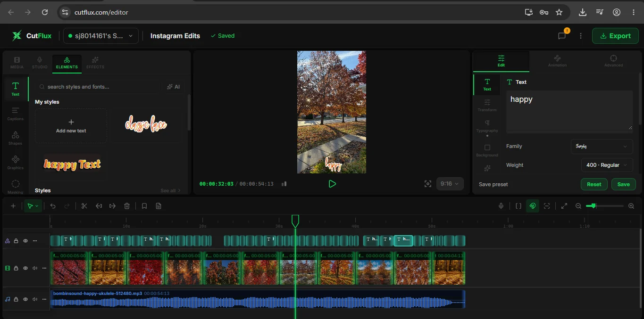644x319 pixels.
Task: Open the selection tool dropdown in timeline toolbar
Action: [x=33, y=206]
